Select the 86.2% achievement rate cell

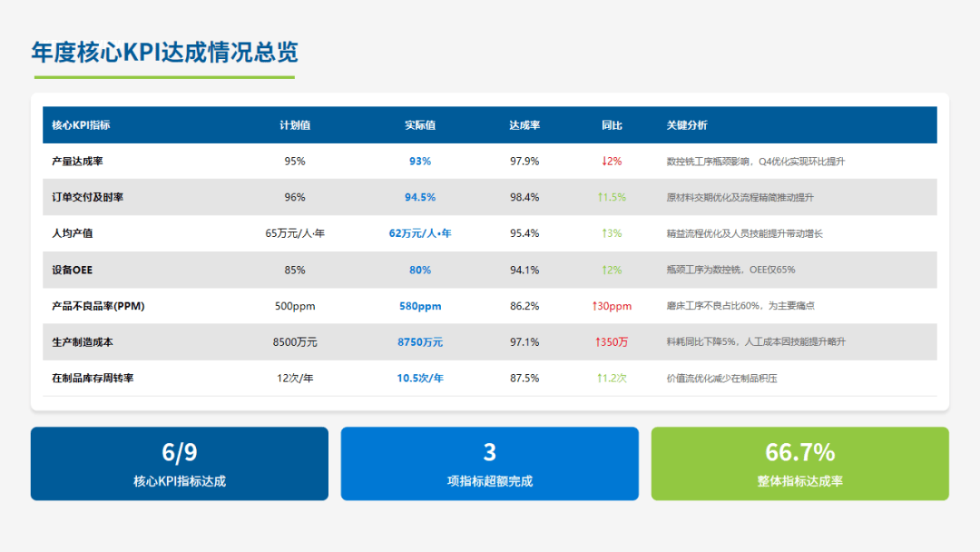tap(524, 306)
